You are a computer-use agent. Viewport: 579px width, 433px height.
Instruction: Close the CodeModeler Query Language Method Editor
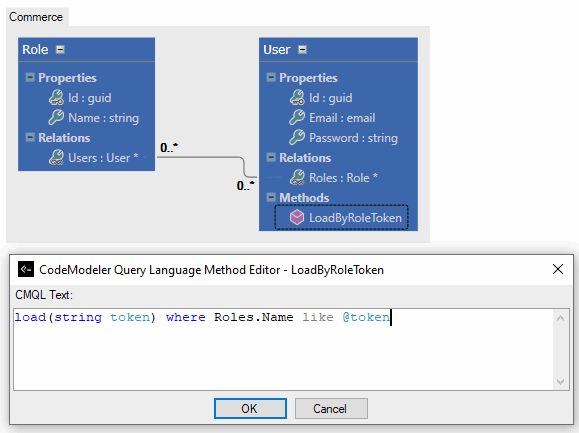pos(558,269)
